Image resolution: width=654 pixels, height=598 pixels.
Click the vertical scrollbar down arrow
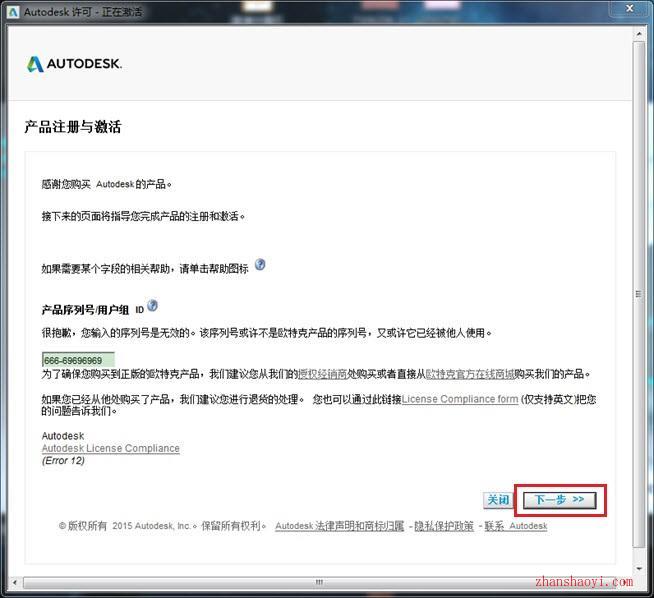tap(639, 568)
